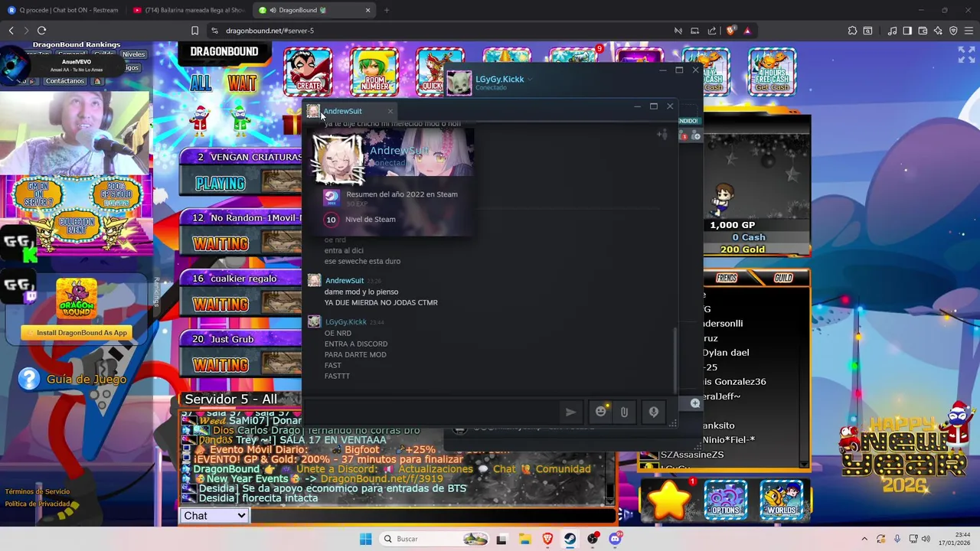Screen dimensions: 980x551
Task: Expand the LGyGy.Kickk status dropdown arrow
Action: coord(530,80)
